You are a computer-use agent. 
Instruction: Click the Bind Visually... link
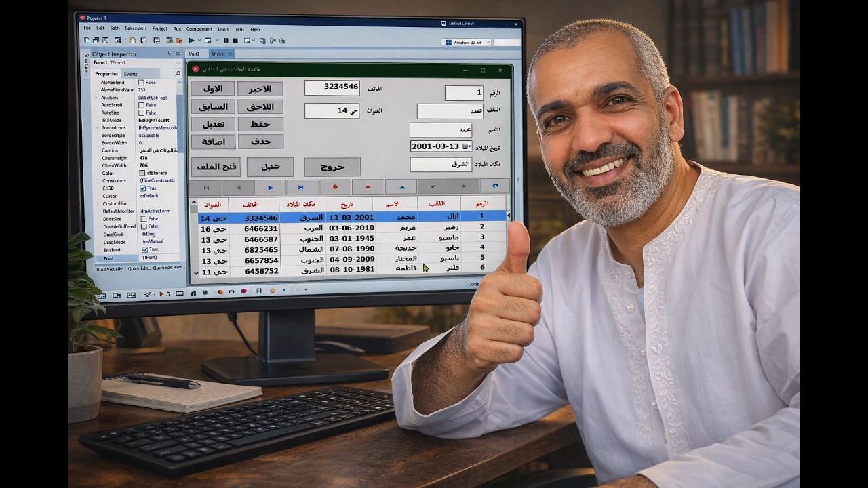click(x=111, y=268)
